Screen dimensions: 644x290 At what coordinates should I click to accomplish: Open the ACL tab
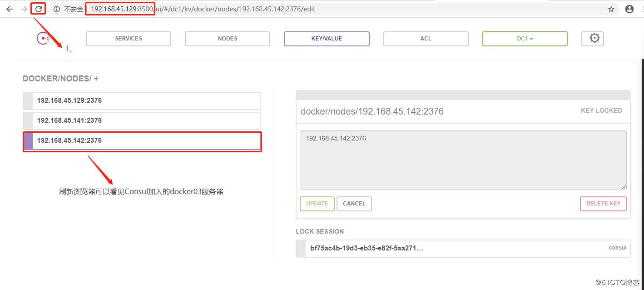[x=426, y=39]
